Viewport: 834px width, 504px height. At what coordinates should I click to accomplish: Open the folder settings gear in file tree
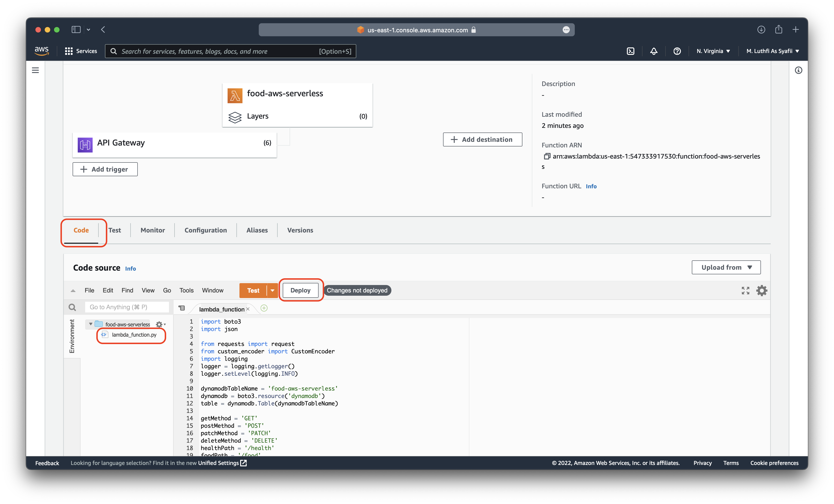point(160,324)
